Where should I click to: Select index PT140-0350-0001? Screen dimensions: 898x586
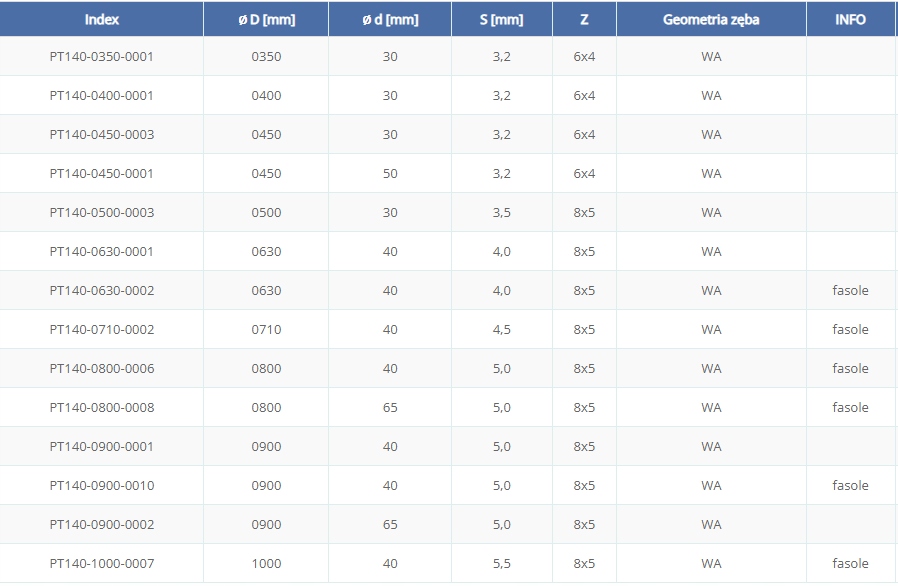point(101,57)
